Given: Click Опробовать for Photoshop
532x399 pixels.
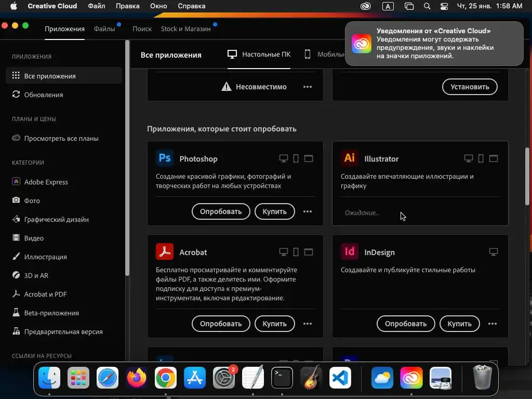Looking at the screenshot, I should point(220,211).
